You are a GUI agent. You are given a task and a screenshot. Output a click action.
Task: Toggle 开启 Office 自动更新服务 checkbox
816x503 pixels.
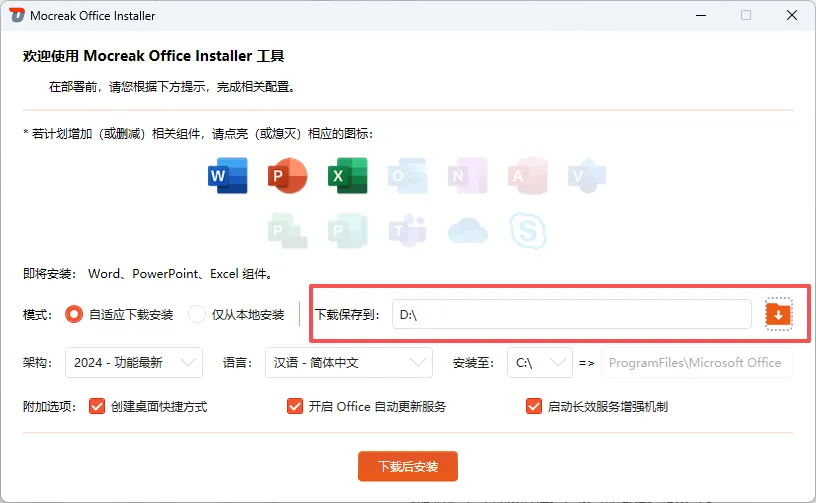[295, 406]
